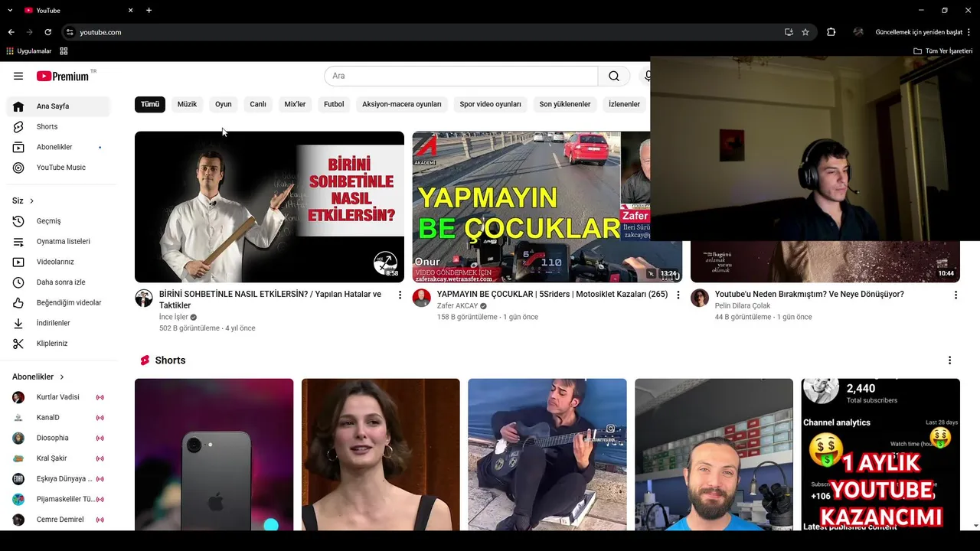Select the Futbol filter chip
Viewport: 980px width, 551px height.
pyautogui.click(x=334, y=104)
